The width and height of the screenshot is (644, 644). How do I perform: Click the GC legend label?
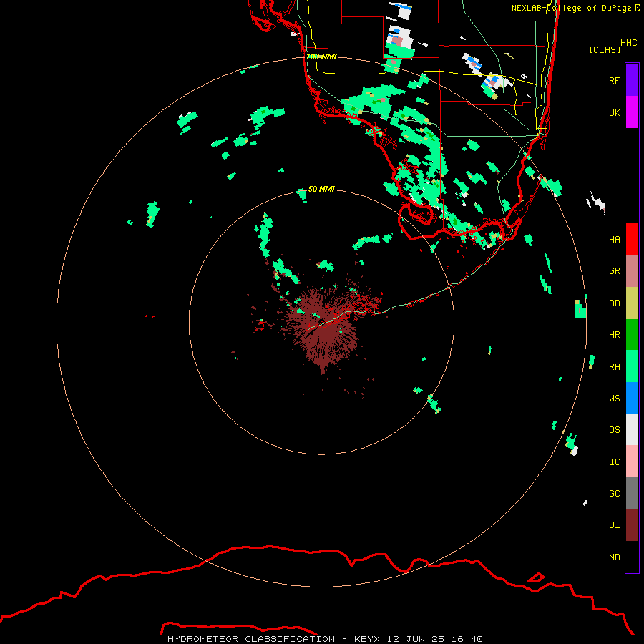[614, 493]
